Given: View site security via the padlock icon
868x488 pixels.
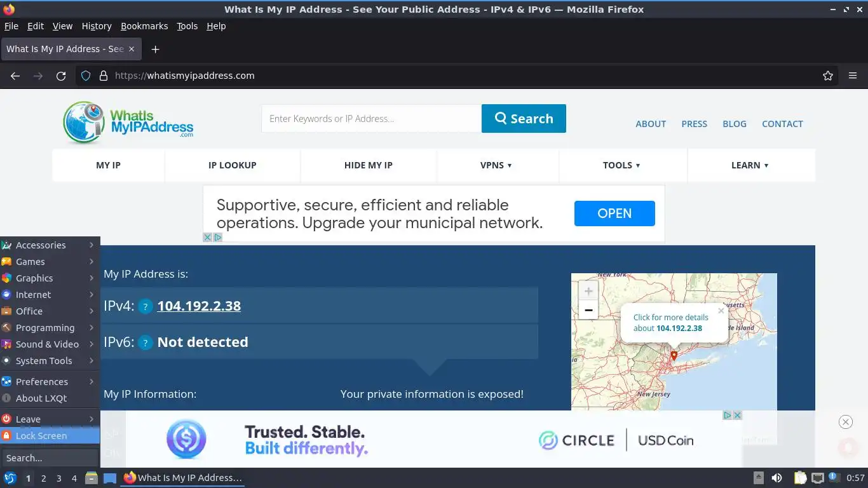Looking at the screenshot, I should click(x=104, y=76).
